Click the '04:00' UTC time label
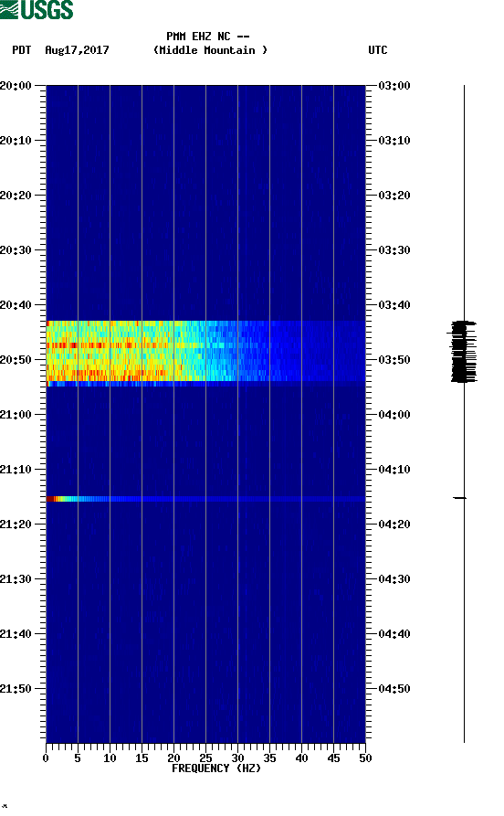504x816 pixels. [x=394, y=415]
